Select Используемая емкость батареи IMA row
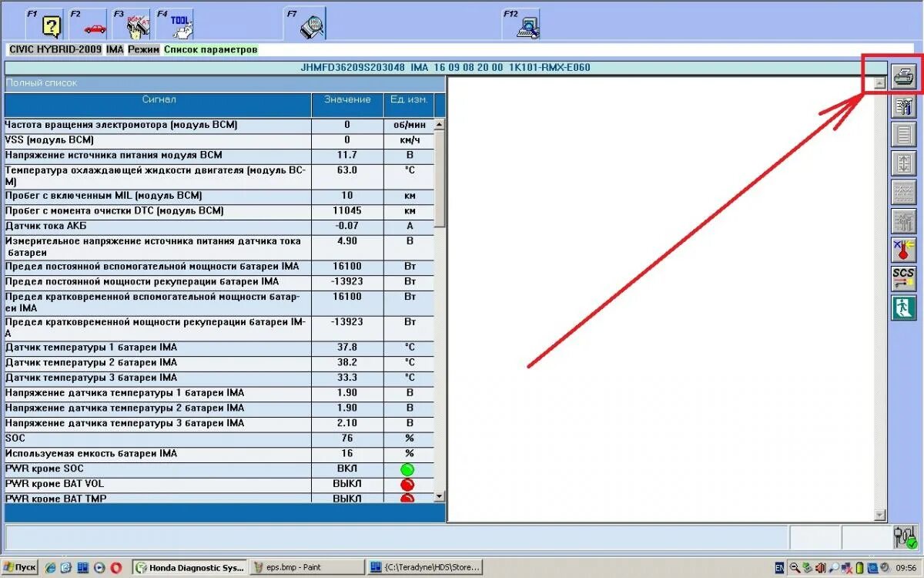This screenshot has width=924, height=578. pos(219,455)
